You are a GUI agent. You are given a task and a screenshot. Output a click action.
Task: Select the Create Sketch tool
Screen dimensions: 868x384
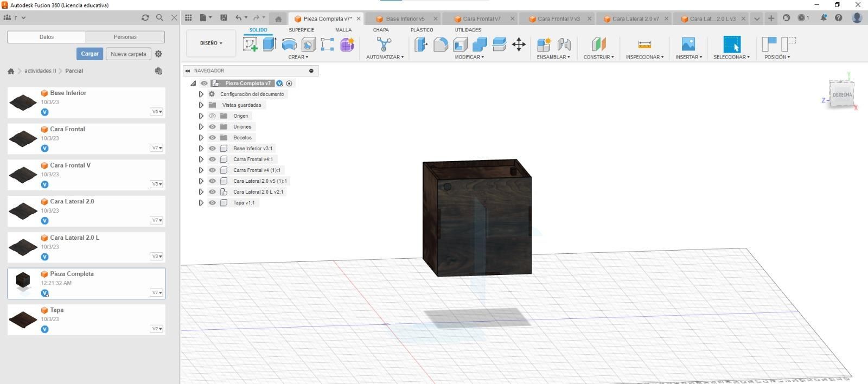[250, 44]
